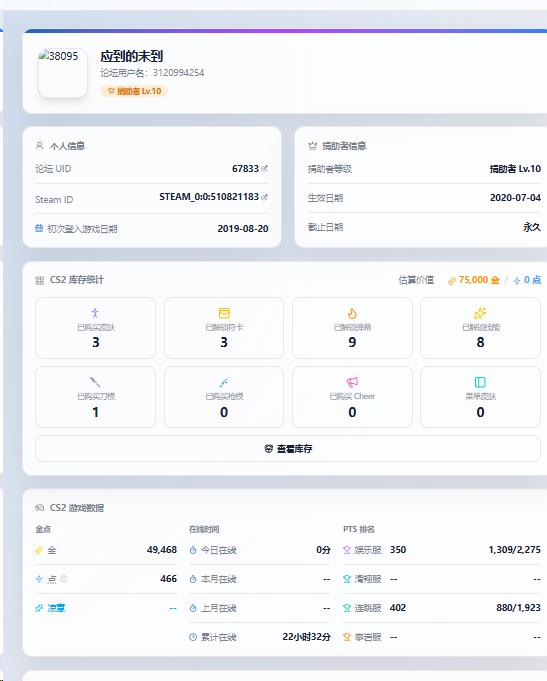This screenshot has height=681, width=547.
Task: Open external link icon beside Steam ID
Action: (x=265, y=197)
